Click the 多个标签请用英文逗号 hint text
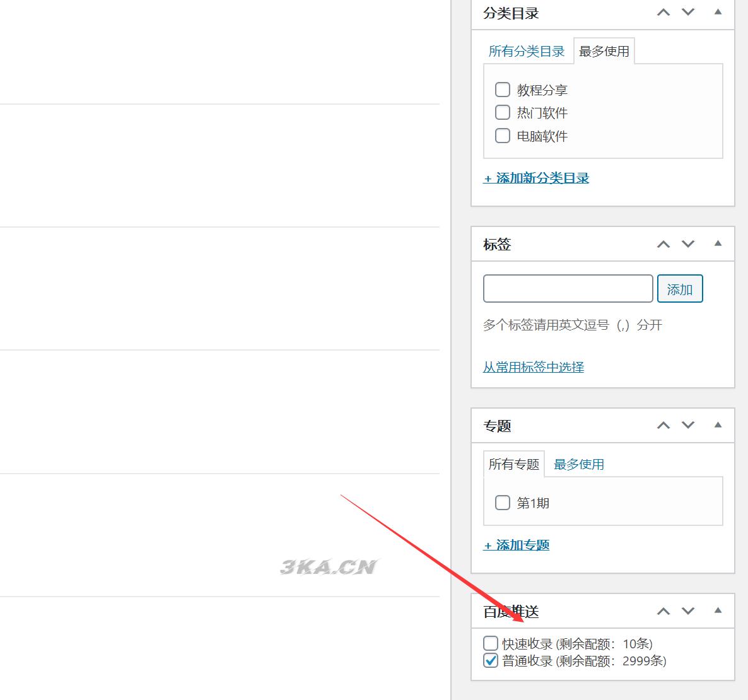Viewport: 748px width, 700px height. (573, 325)
